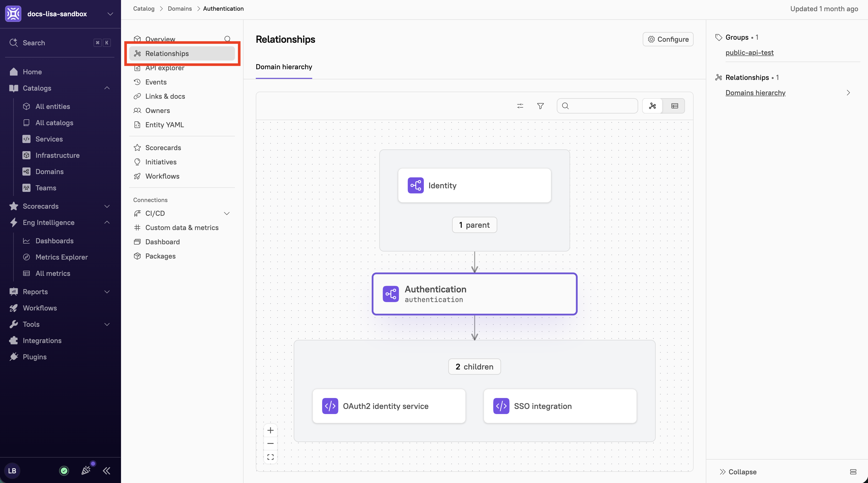Select the OAuth2 identity service node

(389, 406)
